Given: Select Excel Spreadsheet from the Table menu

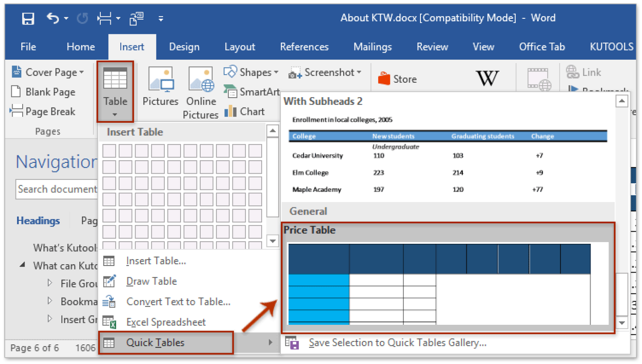Looking at the screenshot, I should tap(166, 322).
